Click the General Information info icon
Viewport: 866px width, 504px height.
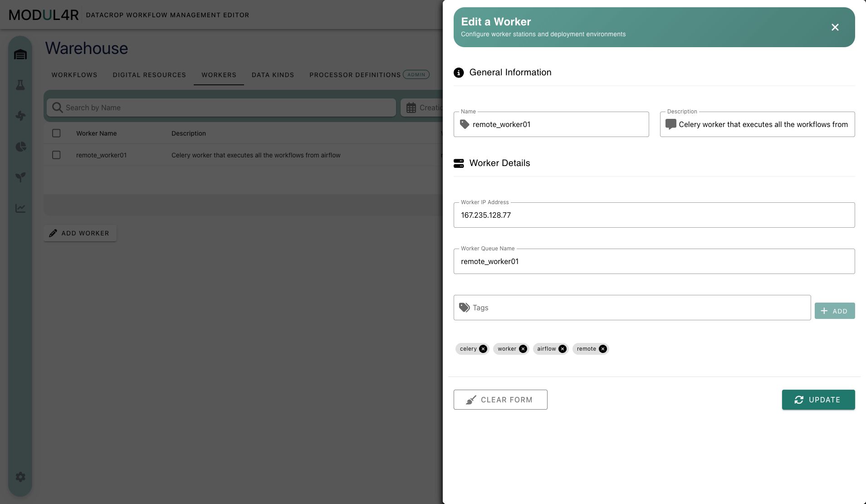click(x=459, y=73)
